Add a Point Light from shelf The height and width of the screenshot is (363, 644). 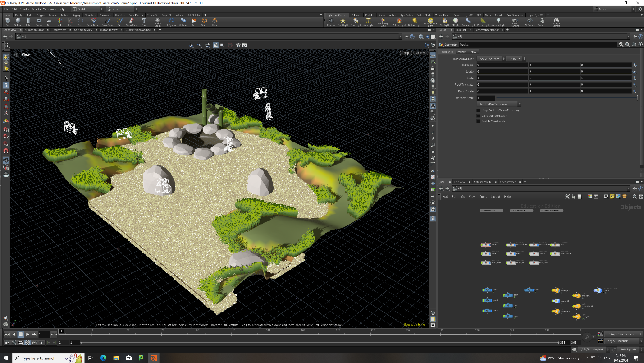click(343, 21)
